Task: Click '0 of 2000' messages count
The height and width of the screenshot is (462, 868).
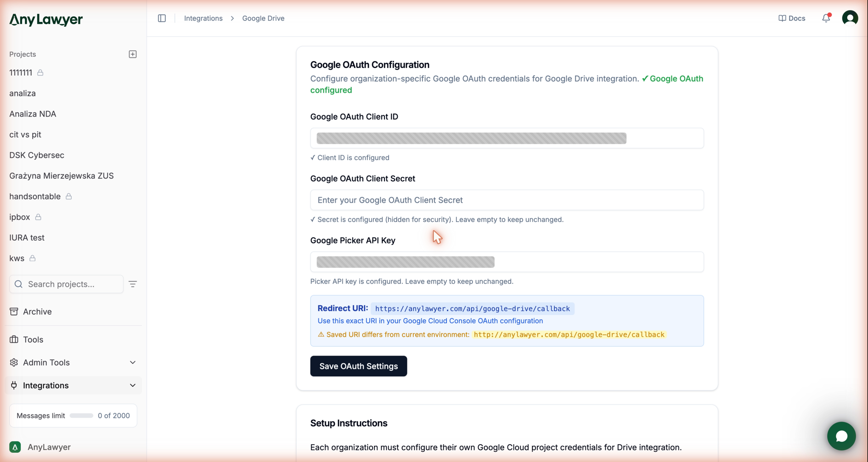Action: tap(114, 416)
